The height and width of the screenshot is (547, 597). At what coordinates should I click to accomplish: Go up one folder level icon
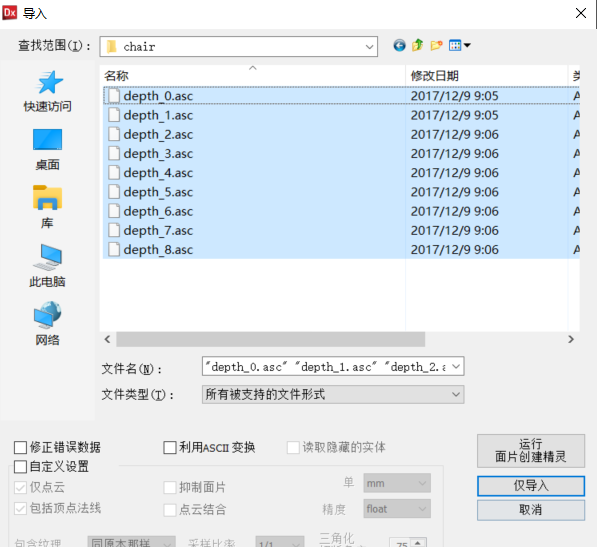point(418,45)
